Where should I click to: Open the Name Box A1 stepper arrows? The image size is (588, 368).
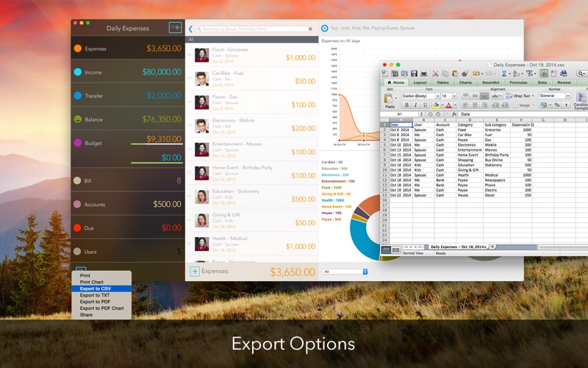pos(421,114)
